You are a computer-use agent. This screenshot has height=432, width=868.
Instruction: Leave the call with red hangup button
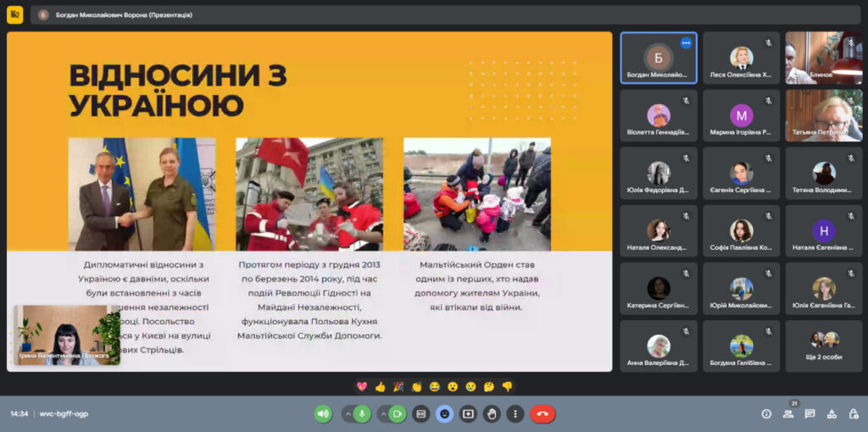(542, 414)
